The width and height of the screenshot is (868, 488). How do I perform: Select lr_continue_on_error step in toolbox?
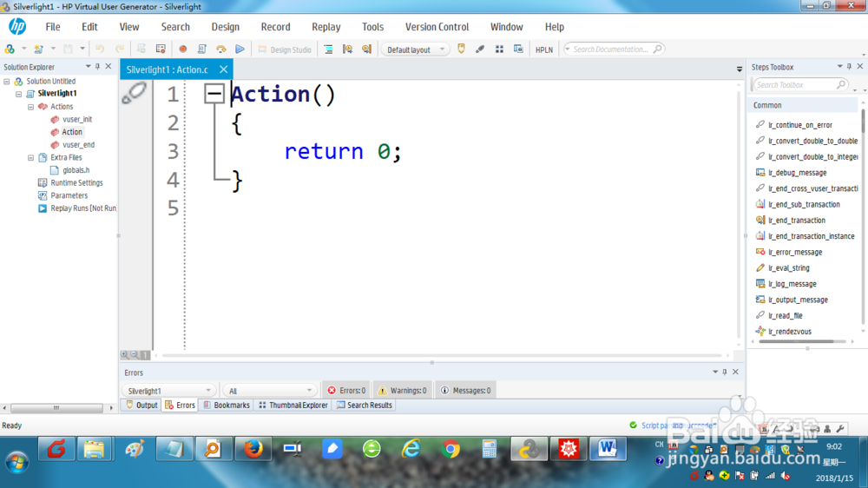point(800,125)
